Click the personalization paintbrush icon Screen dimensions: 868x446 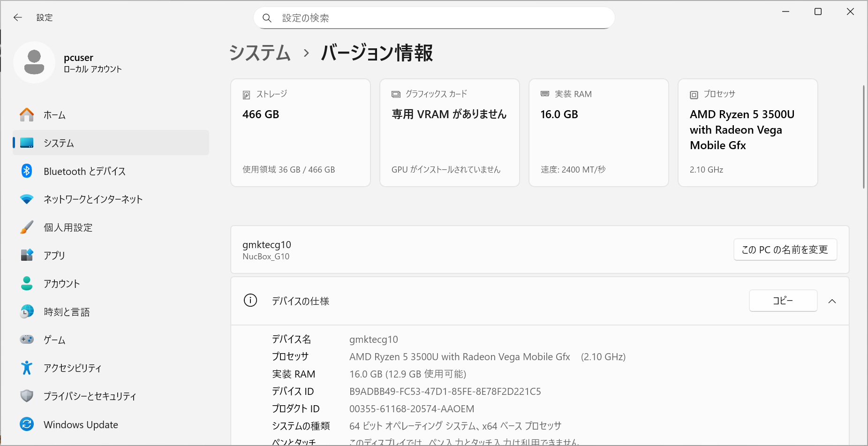[x=27, y=227]
